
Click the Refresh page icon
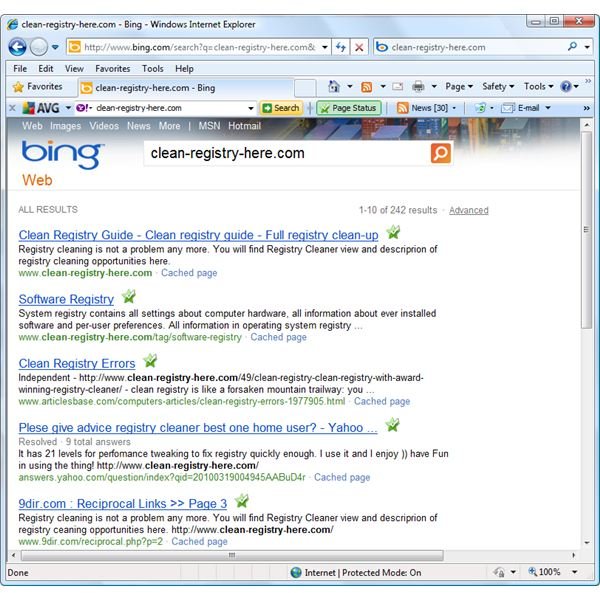pyautogui.click(x=341, y=47)
